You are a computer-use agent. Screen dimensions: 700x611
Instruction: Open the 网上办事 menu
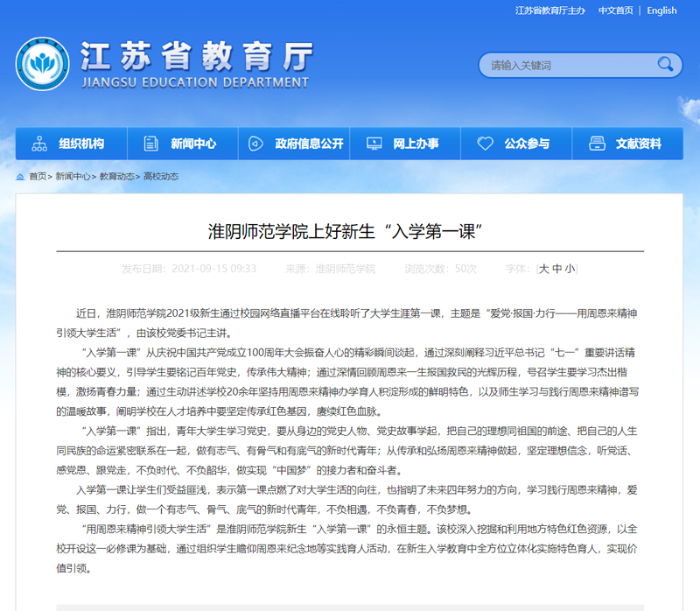[405, 144]
